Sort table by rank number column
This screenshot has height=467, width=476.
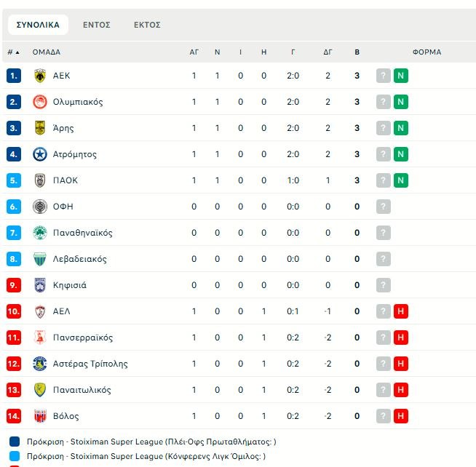[x=13, y=52]
